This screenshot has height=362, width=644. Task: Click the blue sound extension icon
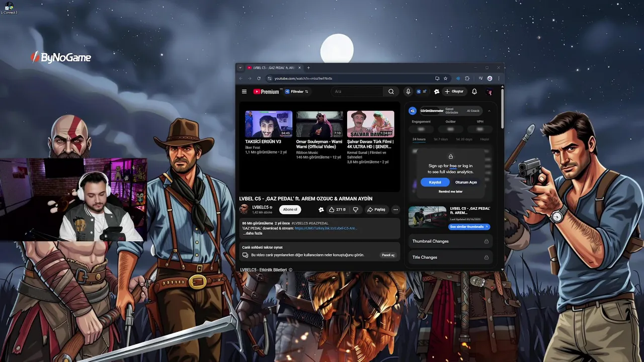click(458, 78)
